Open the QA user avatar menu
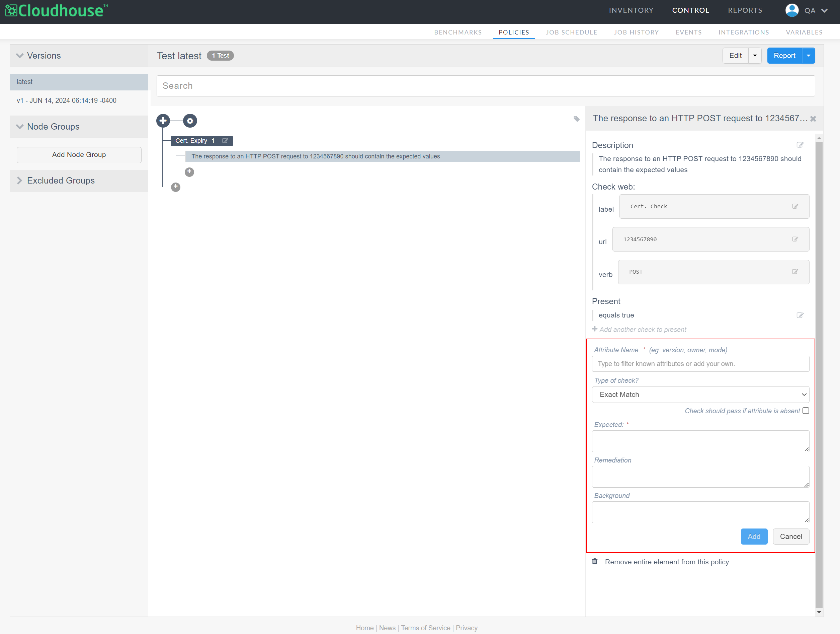 tap(792, 10)
